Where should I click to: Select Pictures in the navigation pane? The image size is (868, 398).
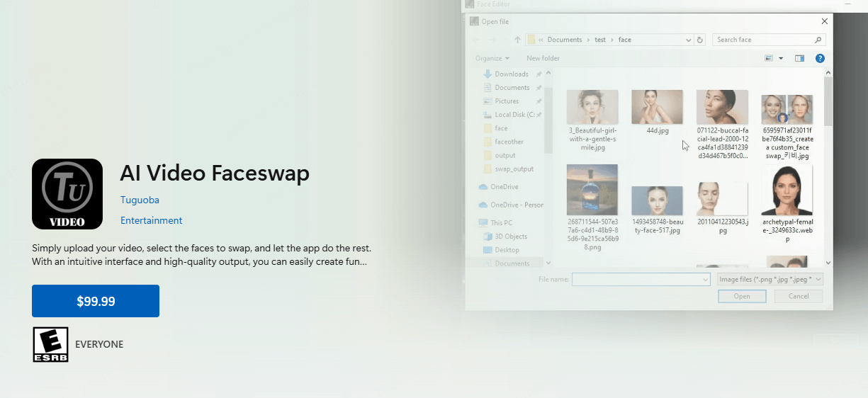tap(507, 101)
